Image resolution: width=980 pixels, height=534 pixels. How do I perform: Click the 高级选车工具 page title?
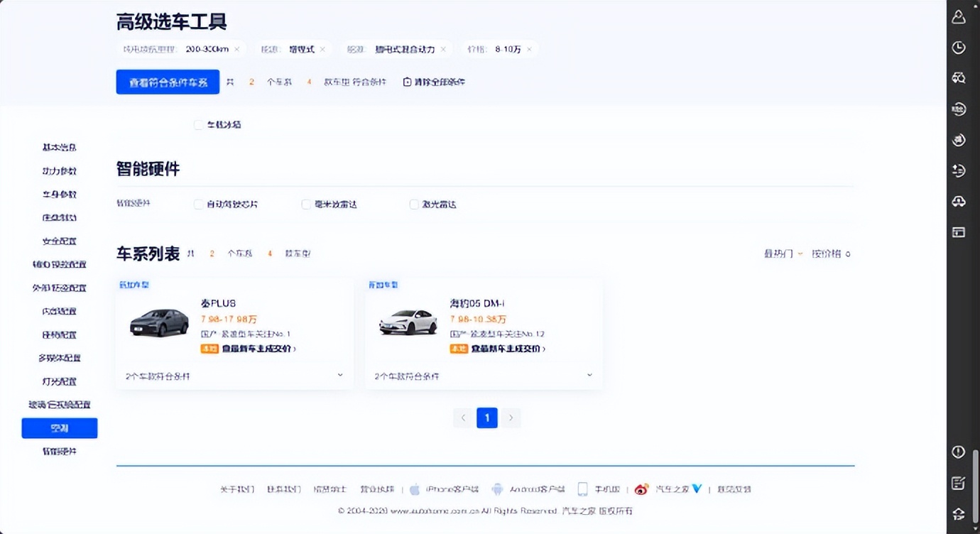[x=171, y=22]
